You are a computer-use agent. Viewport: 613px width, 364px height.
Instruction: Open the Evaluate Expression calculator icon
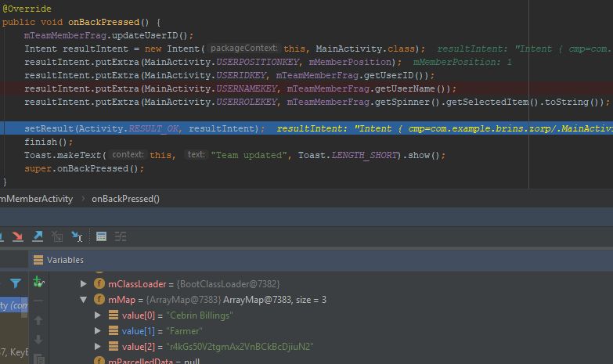(101, 236)
